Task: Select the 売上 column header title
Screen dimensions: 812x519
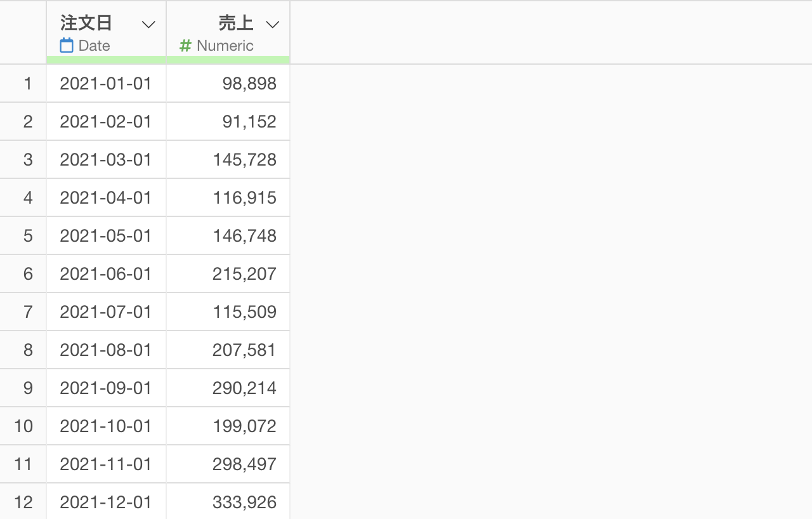Action: [236, 23]
